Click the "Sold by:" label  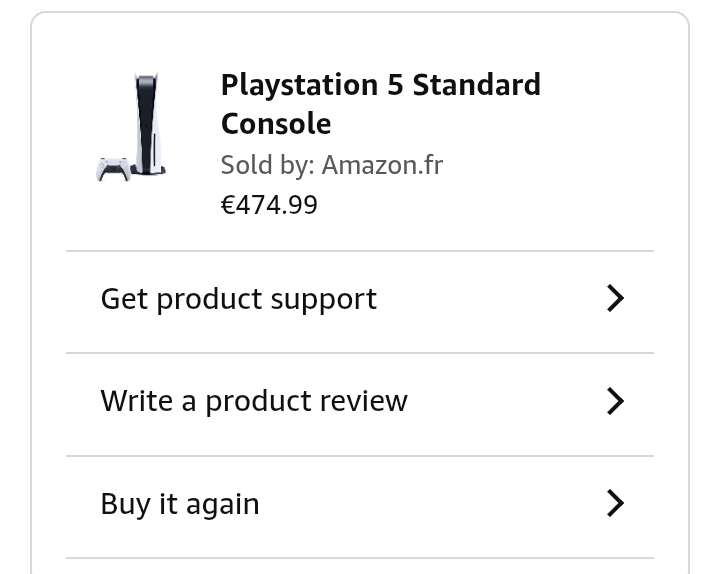[x=267, y=164]
